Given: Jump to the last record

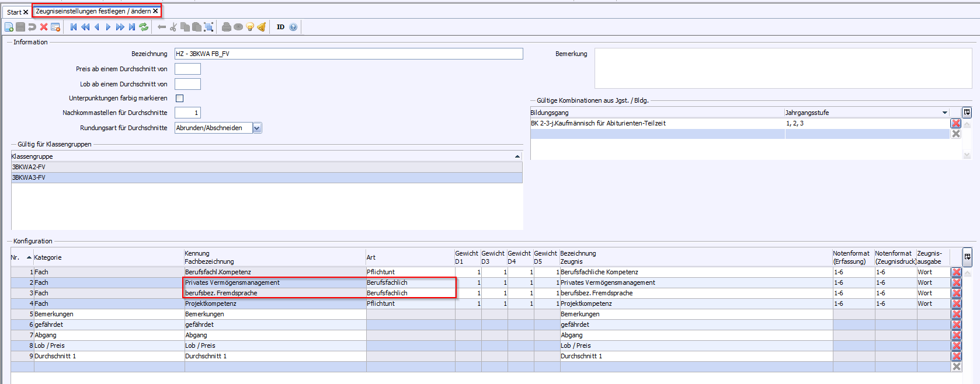Looking at the screenshot, I should (x=132, y=27).
